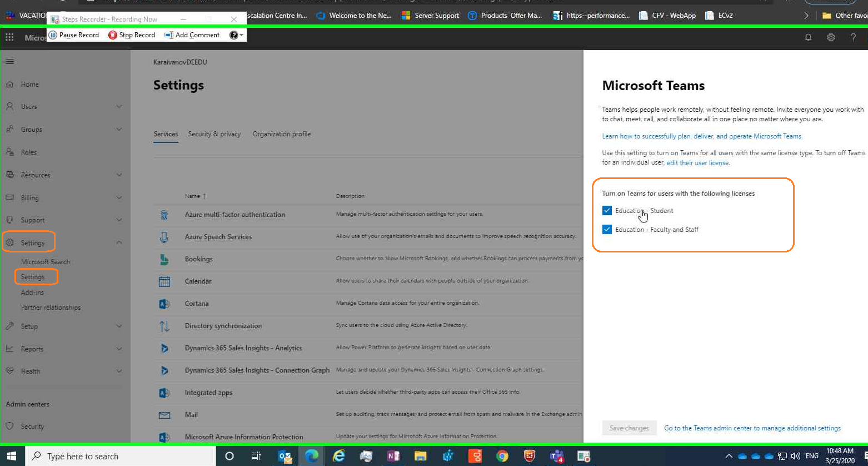Open Security admin center link
The width and height of the screenshot is (868, 466).
[x=32, y=427]
